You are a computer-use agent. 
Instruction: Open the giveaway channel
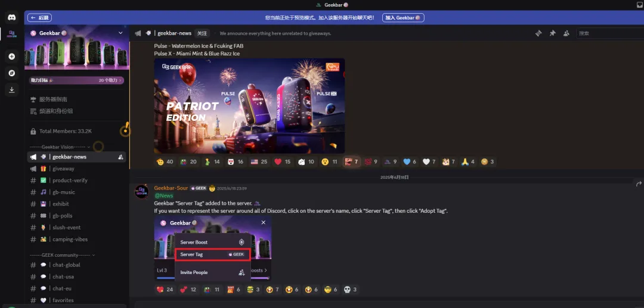[x=76, y=169]
